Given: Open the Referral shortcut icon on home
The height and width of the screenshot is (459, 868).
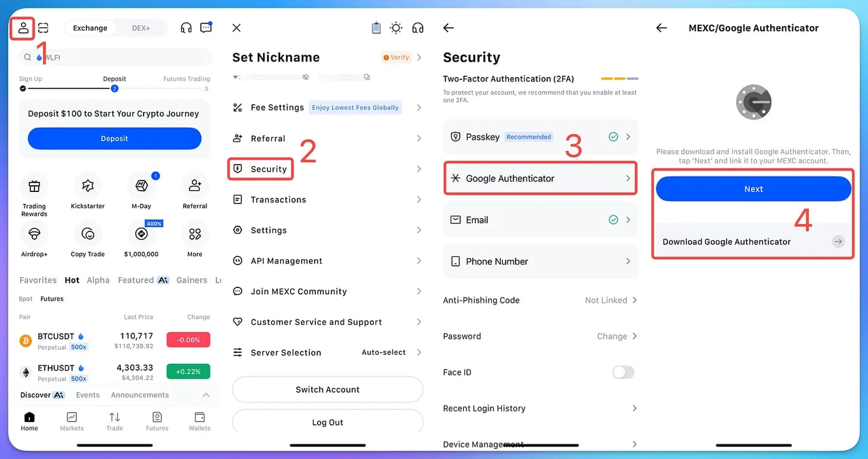Looking at the screenshot, I should pyautogui.click(x=194, y=186).
